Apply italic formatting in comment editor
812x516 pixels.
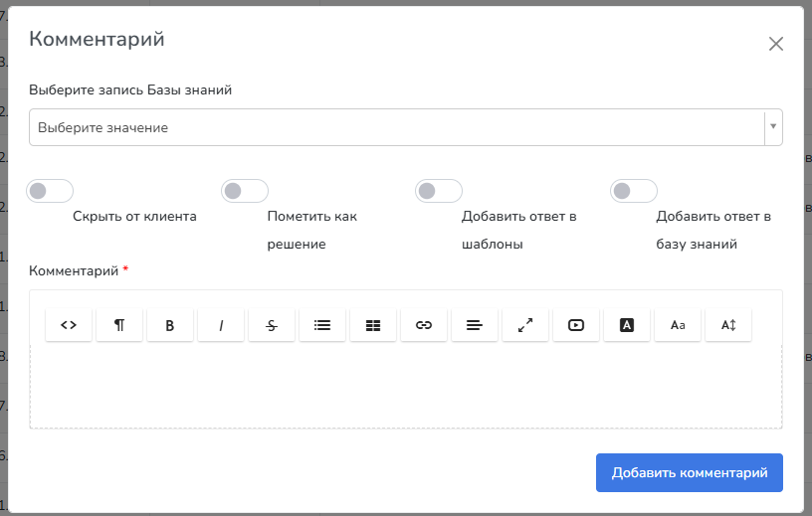pyautogui.click(x=221, y=325)
